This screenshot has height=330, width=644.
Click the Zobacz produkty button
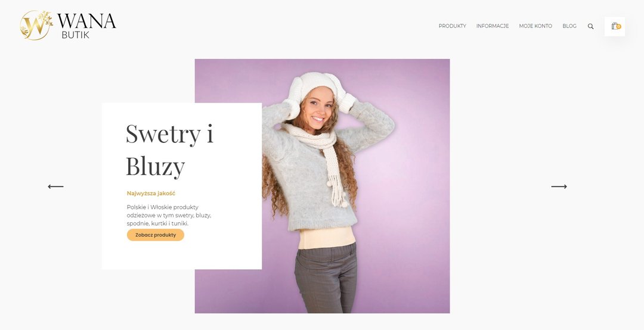(x=156, y=235)
